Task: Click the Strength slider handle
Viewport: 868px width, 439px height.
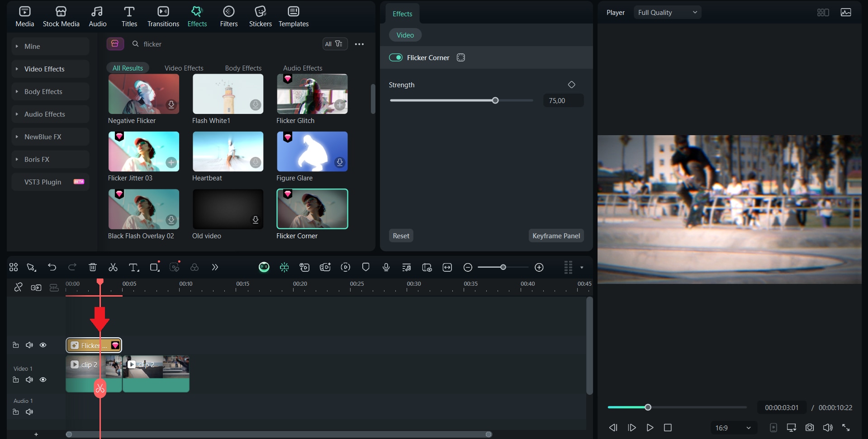Action: 495,100
